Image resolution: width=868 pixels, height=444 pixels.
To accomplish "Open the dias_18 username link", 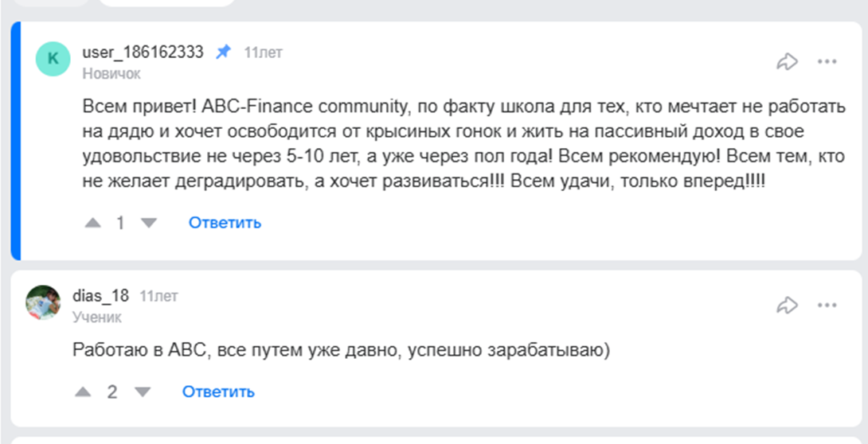I will pyautogui.click(x=100, y=296).
